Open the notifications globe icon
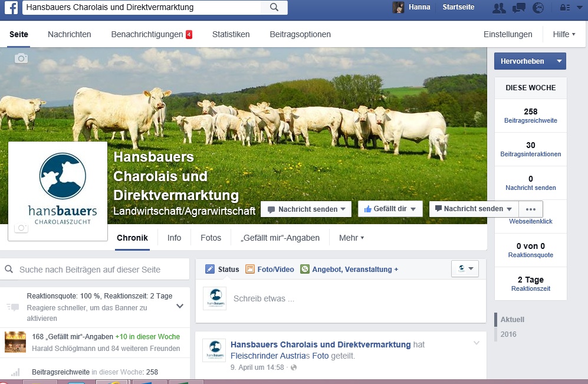588x384 pixels. pos(538,8)
